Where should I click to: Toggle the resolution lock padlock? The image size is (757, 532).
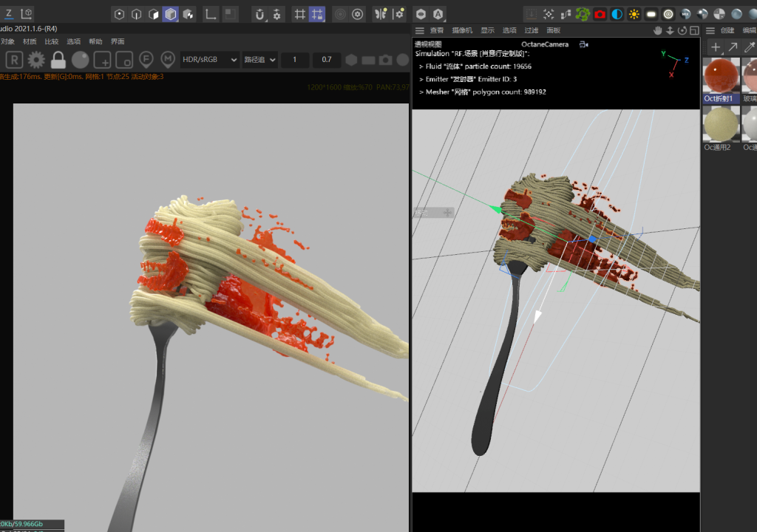tap(58, 60)
